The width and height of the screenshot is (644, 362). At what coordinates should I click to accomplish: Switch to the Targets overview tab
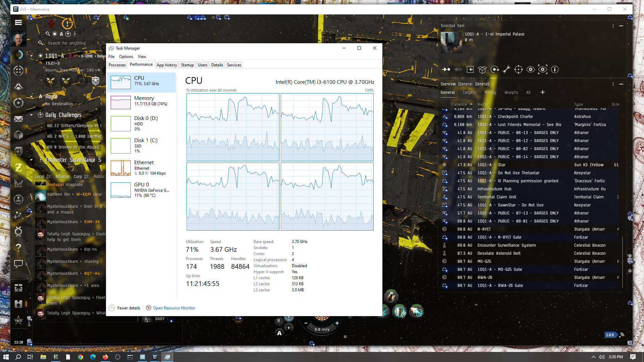[469, 93]
